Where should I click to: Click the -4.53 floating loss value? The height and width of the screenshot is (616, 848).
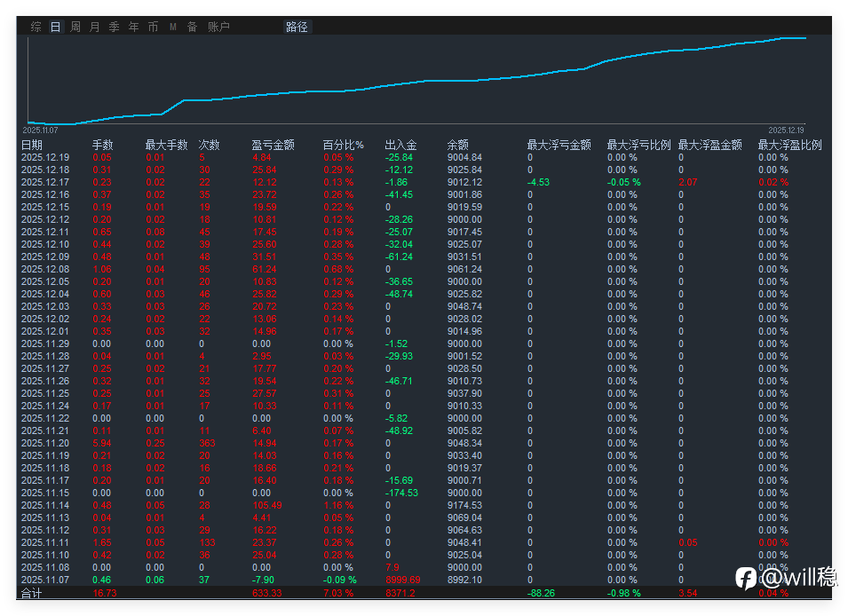538,182
